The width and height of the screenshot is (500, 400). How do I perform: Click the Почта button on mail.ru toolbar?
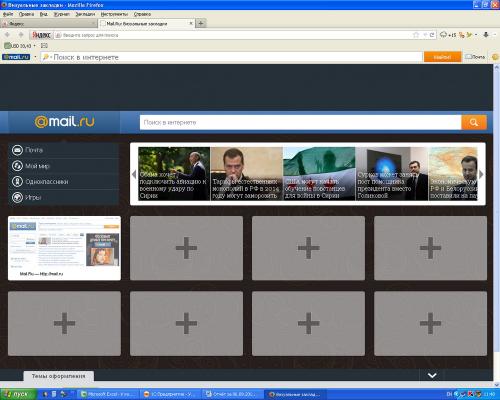475,57
